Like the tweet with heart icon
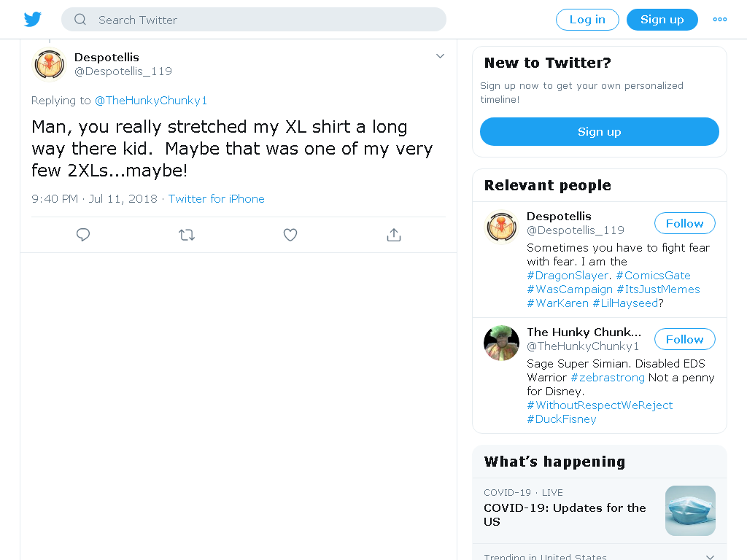Image resolution: width=747 pixels, height=560 pixels. (x=290, y=235)
